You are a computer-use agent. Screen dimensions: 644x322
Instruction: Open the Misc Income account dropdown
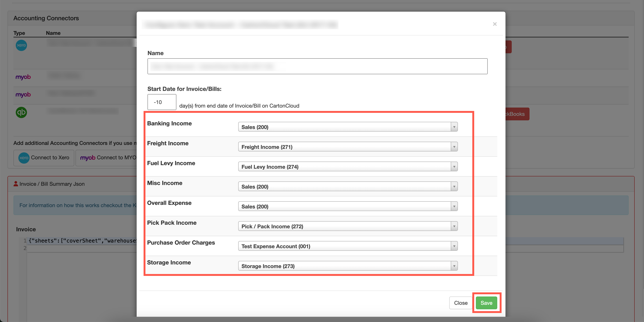click(454, 186)
